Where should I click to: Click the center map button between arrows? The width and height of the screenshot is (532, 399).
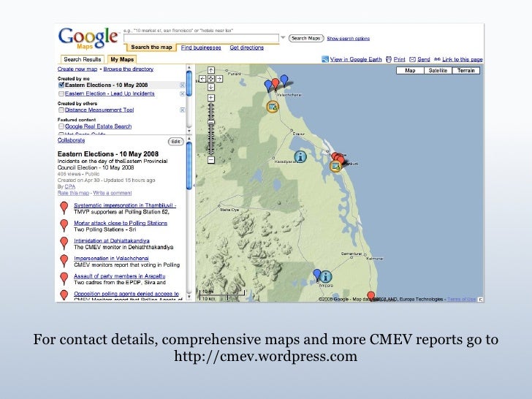(x=211, y=79)
